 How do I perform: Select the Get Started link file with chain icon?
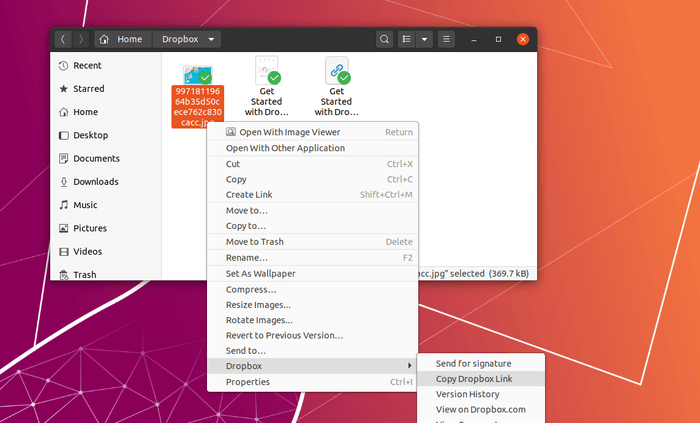(337, 70)
